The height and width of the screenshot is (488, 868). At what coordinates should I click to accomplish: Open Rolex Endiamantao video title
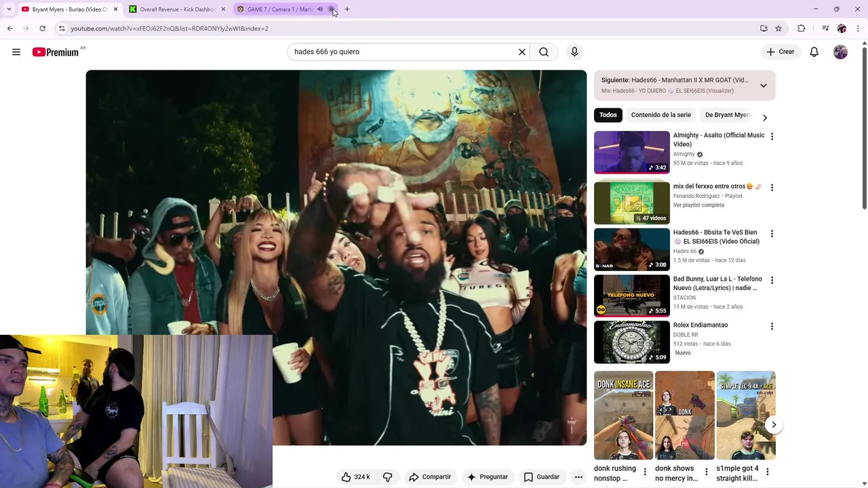coord(701,325)
